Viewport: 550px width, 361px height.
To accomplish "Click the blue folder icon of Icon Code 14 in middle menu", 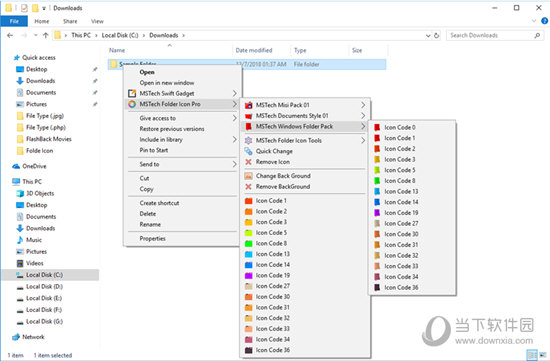I will (248, 265).
